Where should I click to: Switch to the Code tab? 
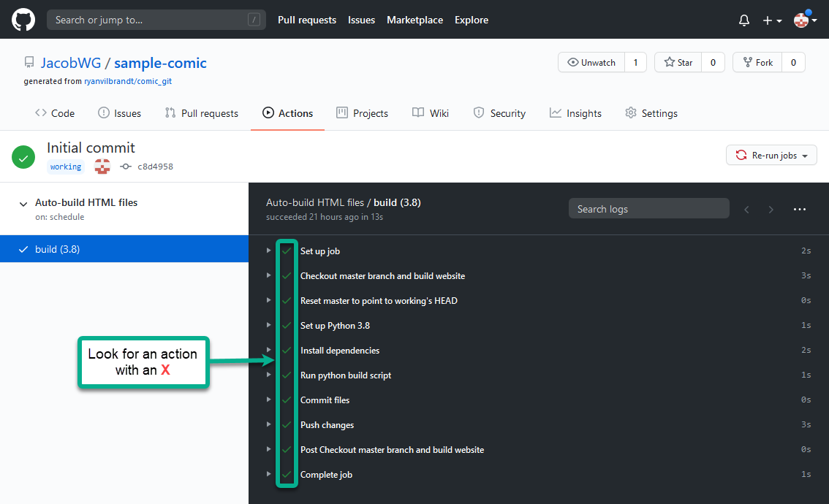pyautogui.click(x=55, y=113)
